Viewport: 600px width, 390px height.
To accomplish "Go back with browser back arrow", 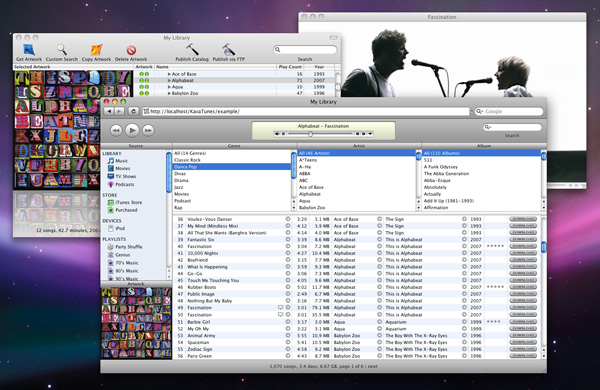I will coord(109,111).
